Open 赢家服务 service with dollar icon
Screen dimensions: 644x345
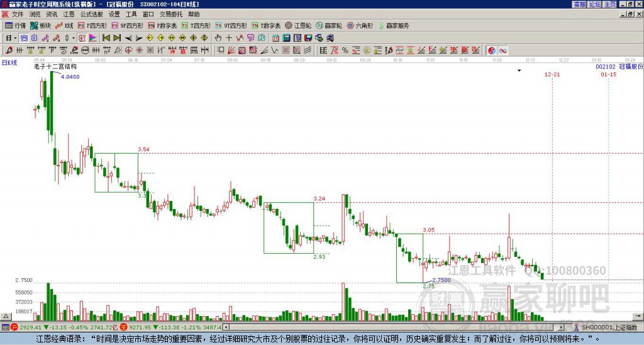click(394, 25)
